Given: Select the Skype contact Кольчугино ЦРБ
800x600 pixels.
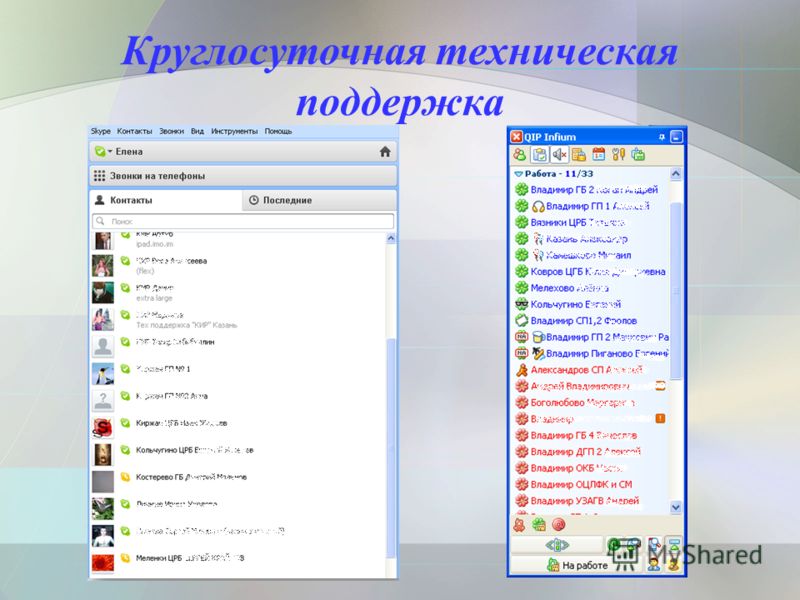Looking at the screenshot, I should tap(238, 455).
